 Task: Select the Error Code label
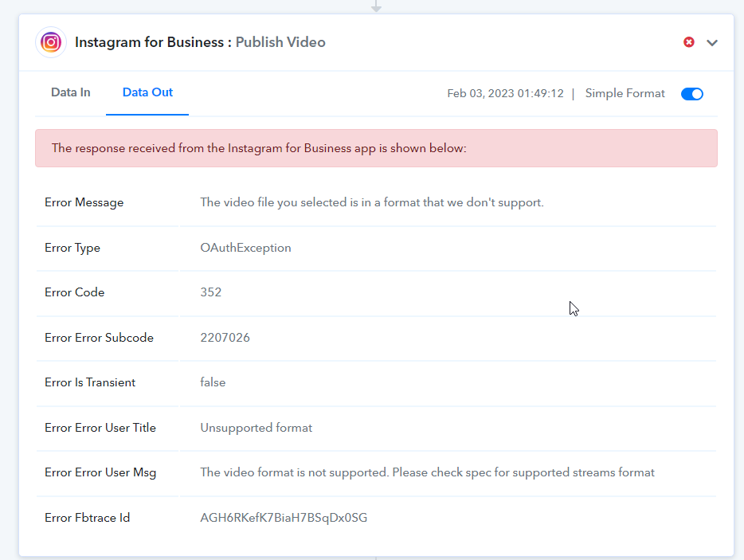(x=75, y=292)
